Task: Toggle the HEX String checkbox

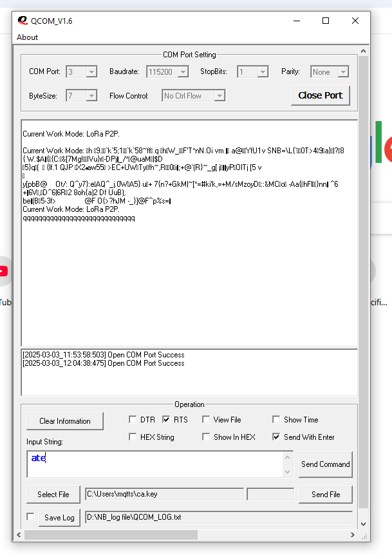Action: (x=133, y=437)
